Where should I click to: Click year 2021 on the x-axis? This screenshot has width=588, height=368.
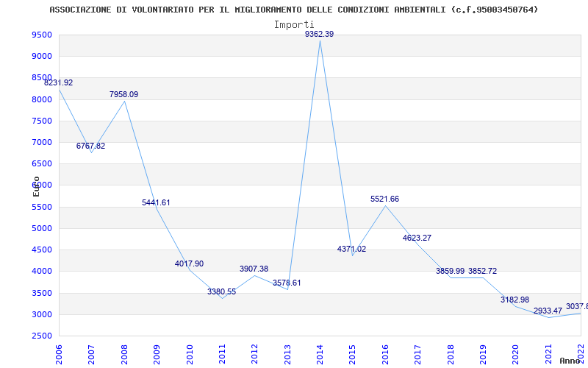coord(548,354)
